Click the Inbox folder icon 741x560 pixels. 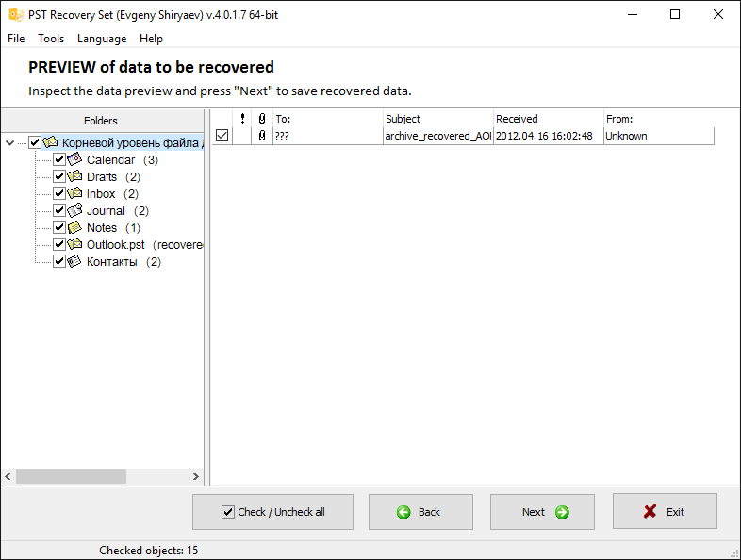tap(74, 193)
